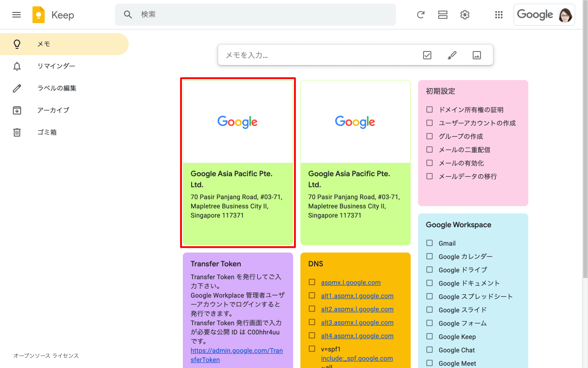Check the aspmx.l.google.com checkbox

[x=312, y=282]
